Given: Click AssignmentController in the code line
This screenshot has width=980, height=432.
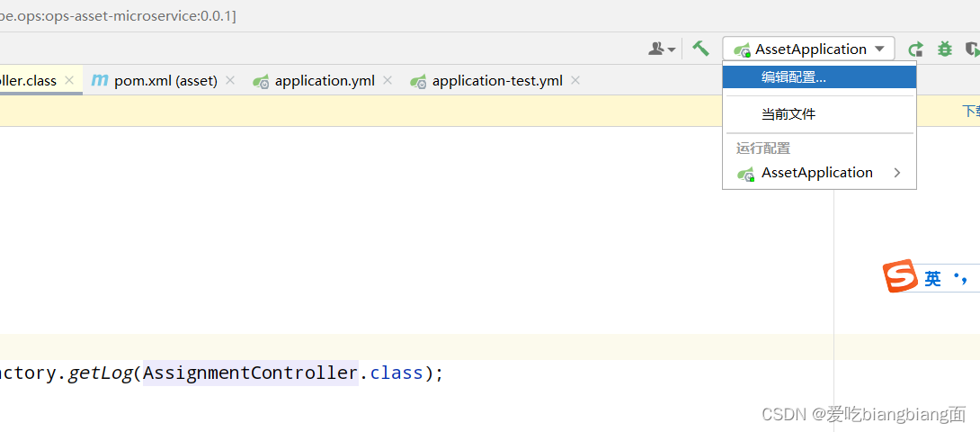Looking at the screenshot, I should tap(251, 373).
